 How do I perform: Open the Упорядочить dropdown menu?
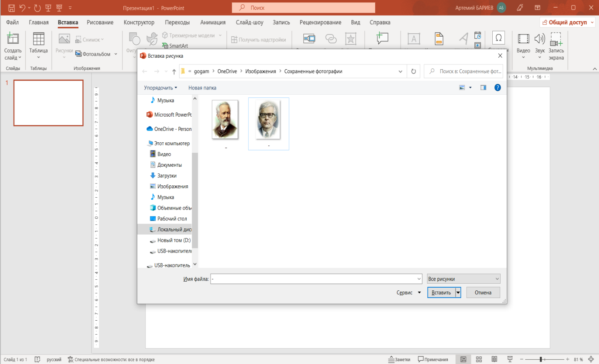pyautogui.click(x=160, y=88)
